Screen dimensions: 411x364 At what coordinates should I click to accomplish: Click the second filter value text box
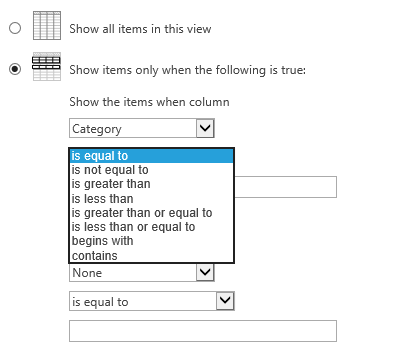(x=203, y=331)
